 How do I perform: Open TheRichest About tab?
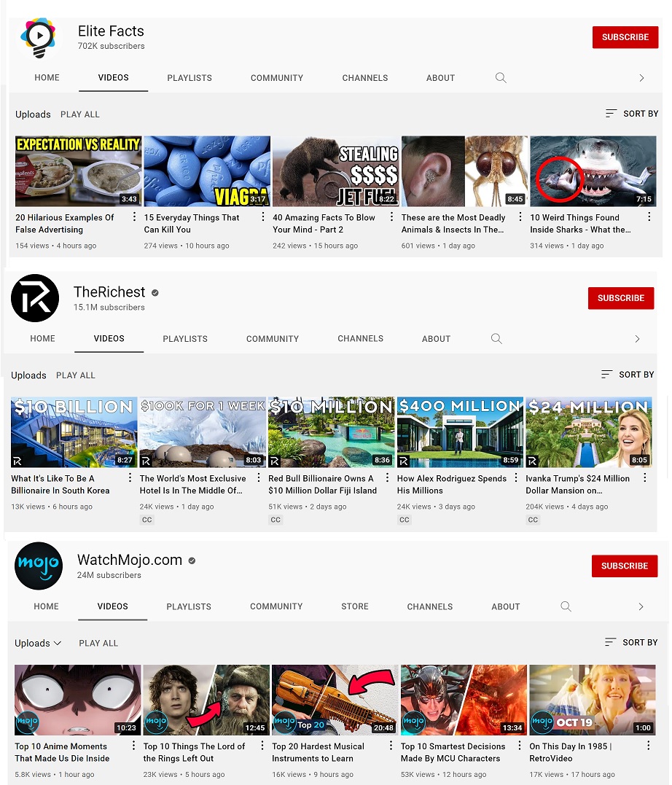436,338
